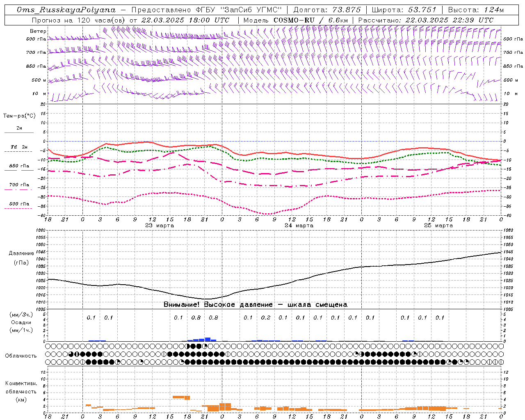Click the 0.2 precipitation value
This screenshot has width=525, height=420.
(x=266, y=318)
